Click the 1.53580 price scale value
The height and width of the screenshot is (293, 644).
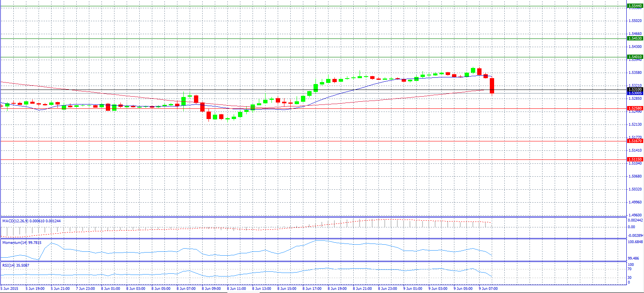[635, 73]
